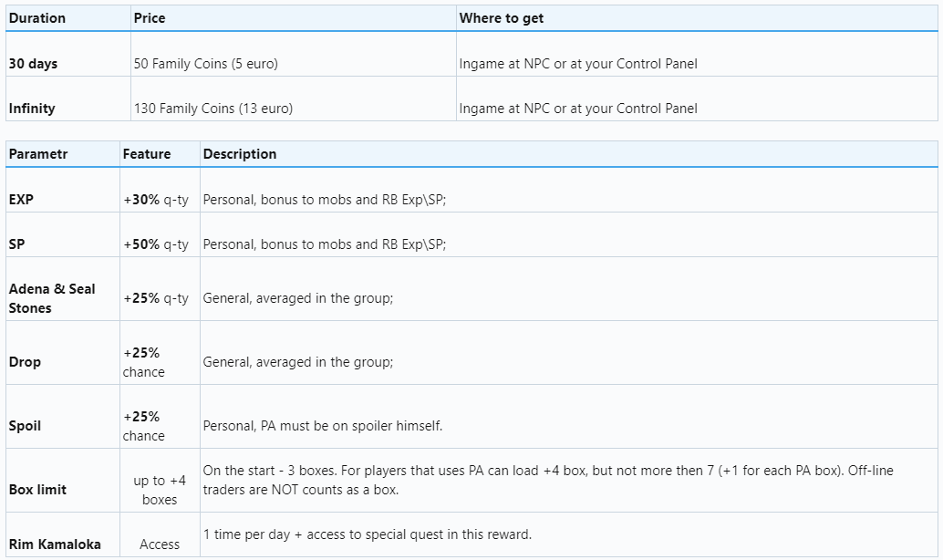Image resolution: width=943 pixels, height=560 pixels.
Task: Select the EXP parameter cell
Action: click(21, 199)
